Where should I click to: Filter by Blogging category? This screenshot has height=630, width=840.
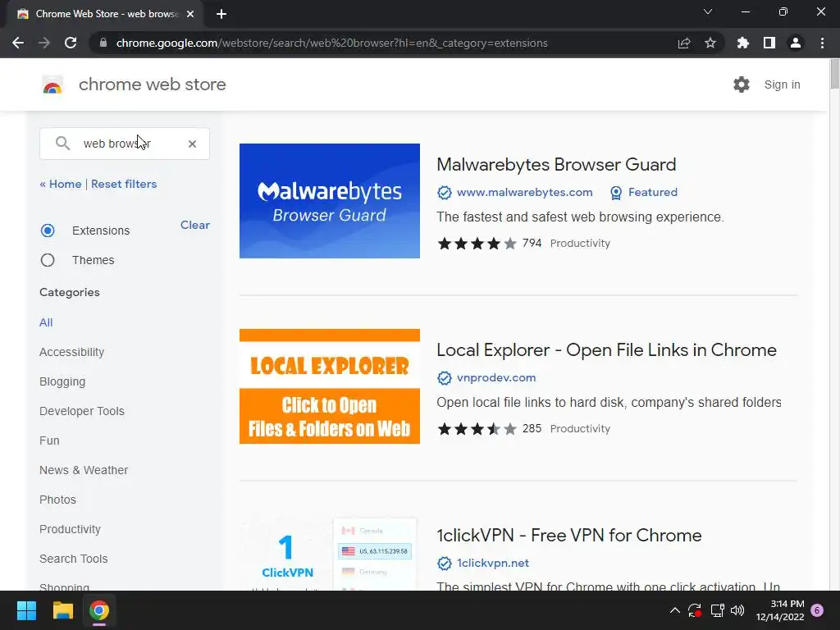click(x=62, y=381)
